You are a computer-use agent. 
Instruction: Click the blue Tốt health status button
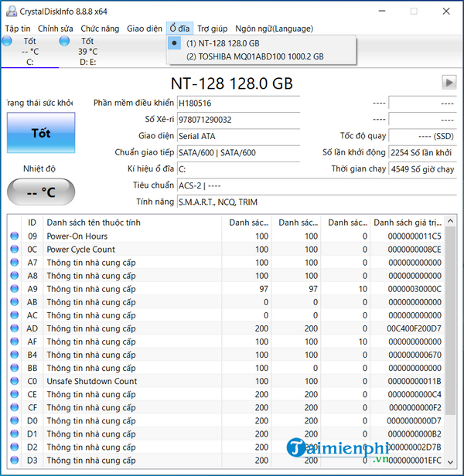click(x=41, y=133)
